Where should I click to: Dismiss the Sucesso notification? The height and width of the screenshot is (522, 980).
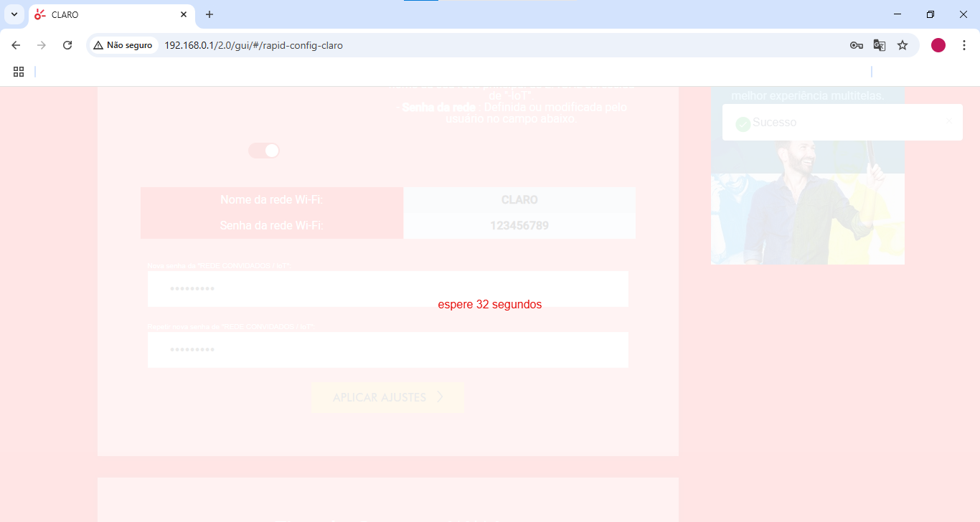click(x=949, y=121)
